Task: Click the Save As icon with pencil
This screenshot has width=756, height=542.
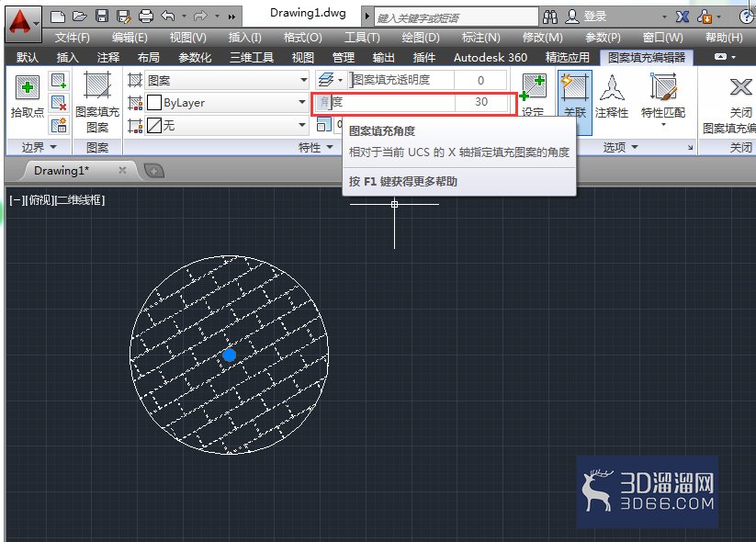Action: click(123, 17)
